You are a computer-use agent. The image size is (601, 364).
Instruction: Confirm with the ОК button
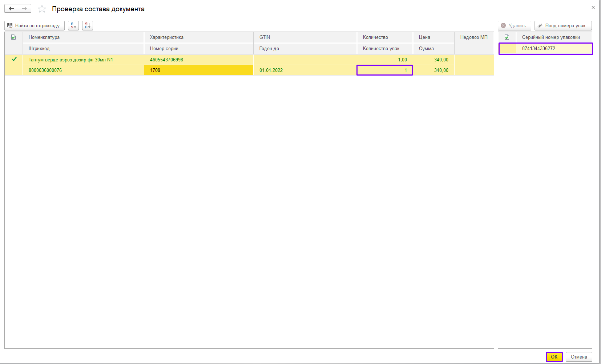[x=554, y=357]
